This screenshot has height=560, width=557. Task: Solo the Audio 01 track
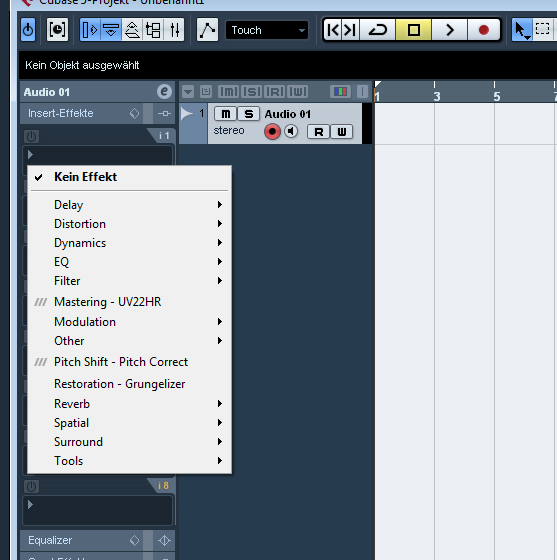point(249,114)
